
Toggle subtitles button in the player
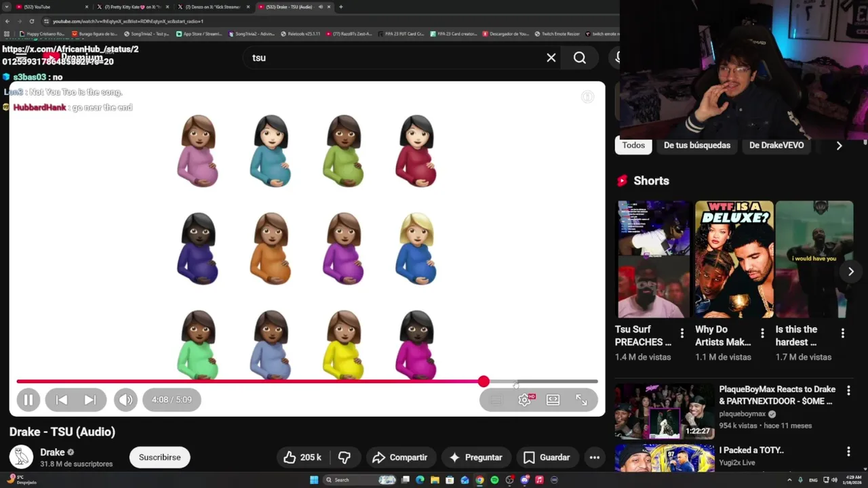click(x=496, y=400)
